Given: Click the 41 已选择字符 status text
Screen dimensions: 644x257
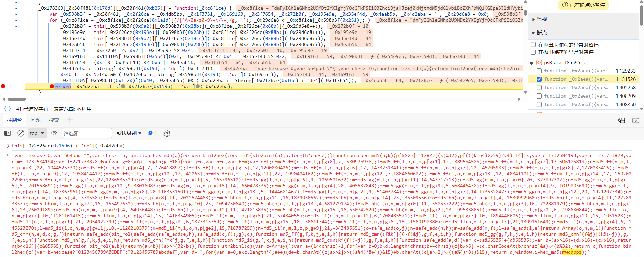Looking at the screenshot, I should (x=32, y=109).
